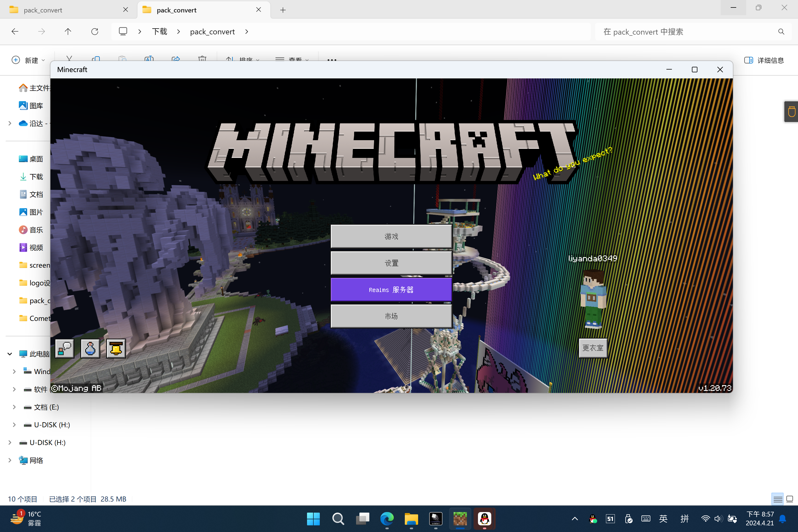
Task: Open the chevron after pack_convert in breadcrumb
Action: coord(247,32)
